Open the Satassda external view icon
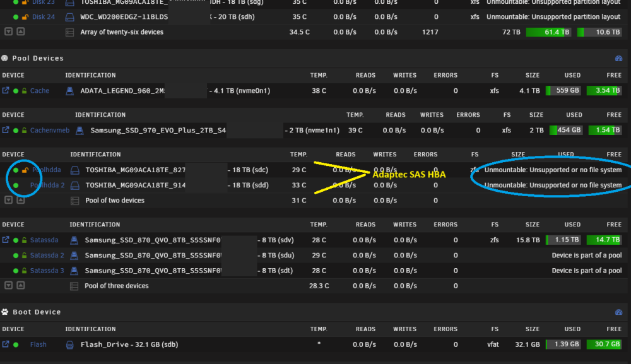 [x=6, y=240]
